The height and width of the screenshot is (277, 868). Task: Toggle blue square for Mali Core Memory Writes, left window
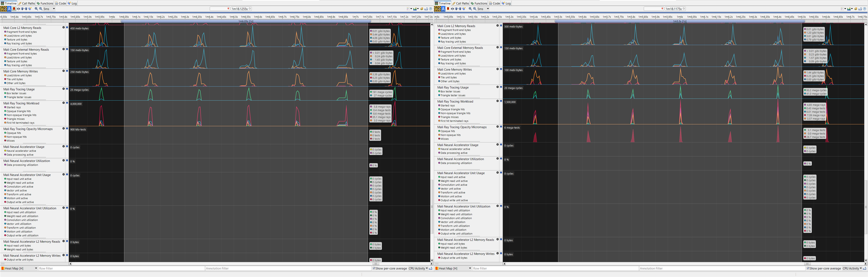[67, 71]
